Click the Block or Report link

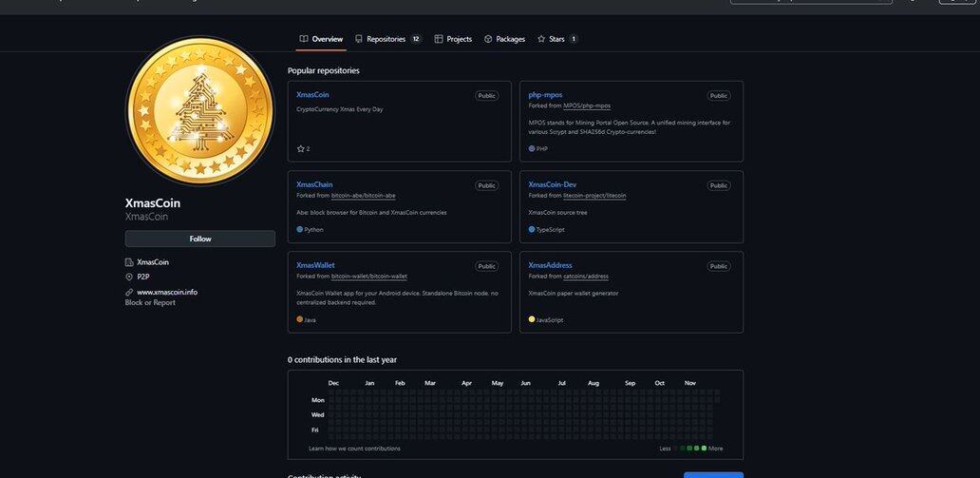tap(150, 302)
